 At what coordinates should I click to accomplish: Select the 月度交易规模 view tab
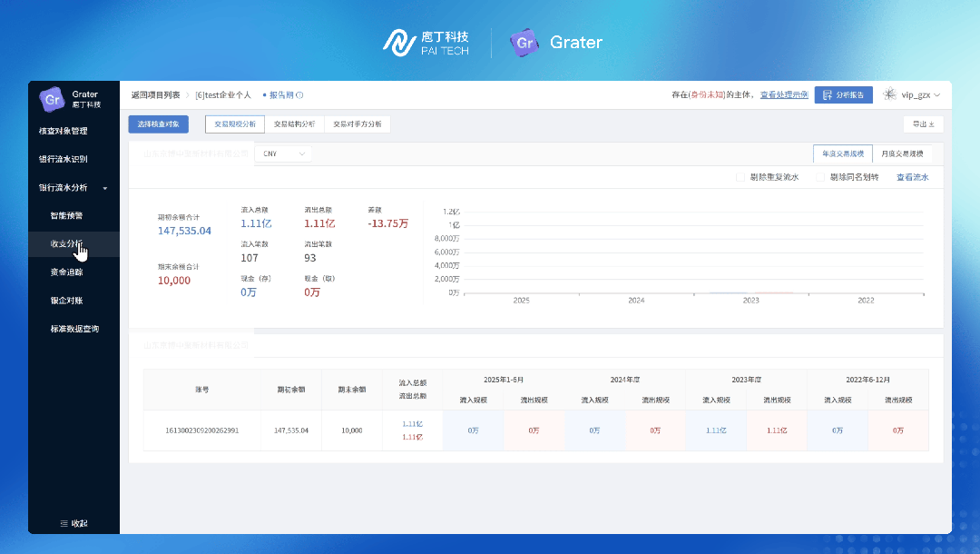coord(903,153)
